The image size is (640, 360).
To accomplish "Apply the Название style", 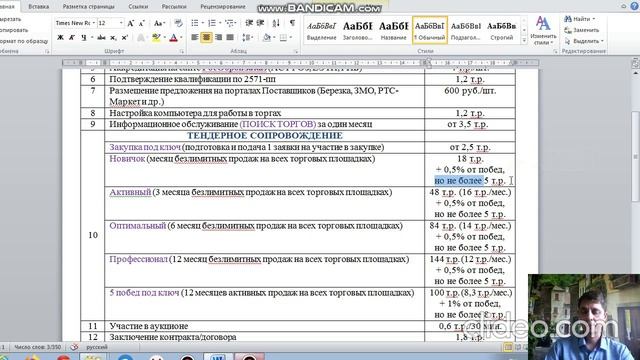I will click(x=393, y=30).
